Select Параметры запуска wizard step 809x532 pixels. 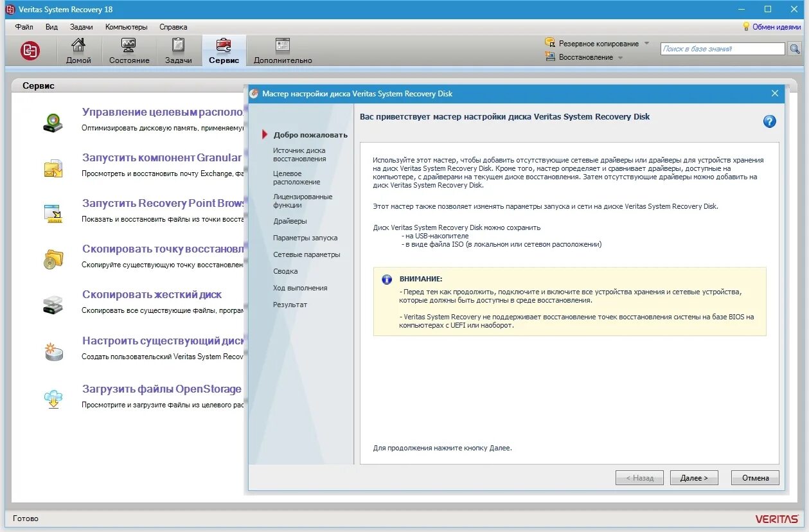coord(305,238)
